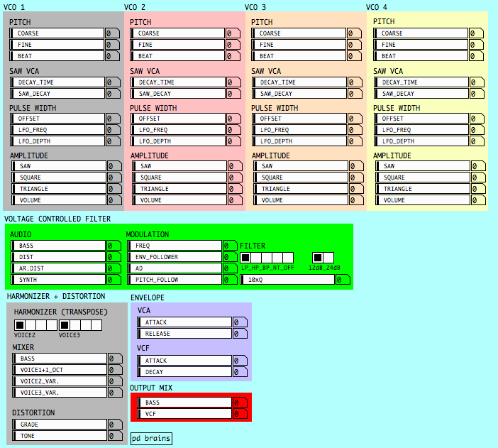Select the LP option in FILTER radio

(x=245, y=257)
